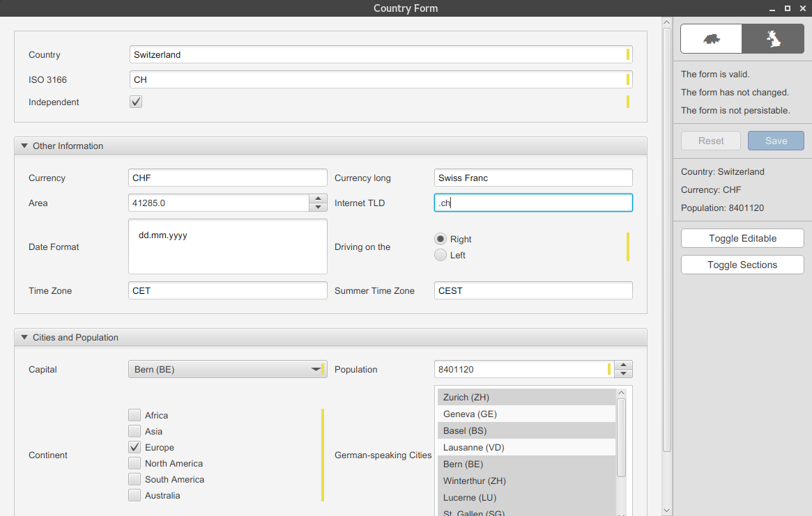This screenshot has height=516, width=812.
Task: Click inside the Internet TLD input field
Action: click(x=533, y=203)
